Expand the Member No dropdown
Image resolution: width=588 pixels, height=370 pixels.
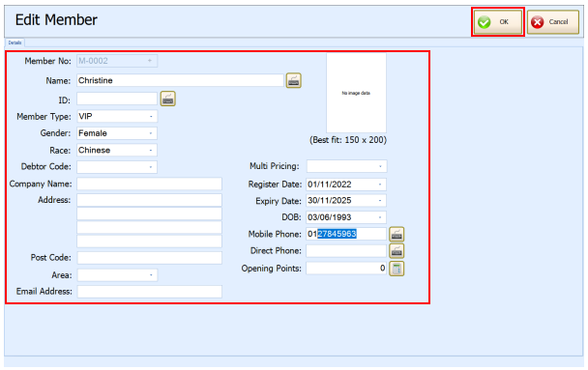click(150, 61)
